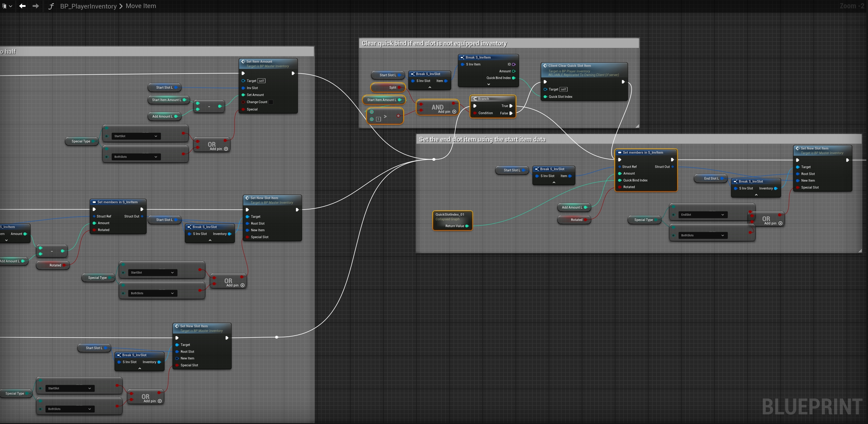Image resolution: width=868 pixels, height=424 pixels.
Task: Select BP_PlayerInventory in the breadcrumb
Action: (88, 6)
